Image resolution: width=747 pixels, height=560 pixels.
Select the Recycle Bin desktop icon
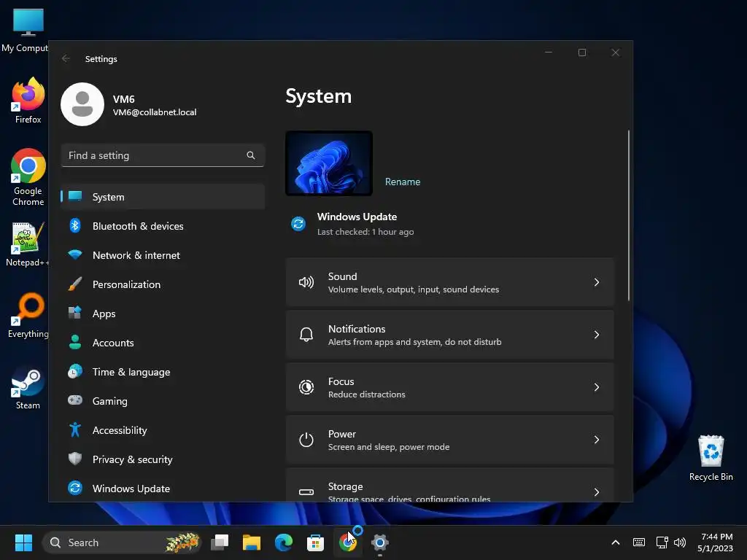pyautogui.click(x=711, y=458)
